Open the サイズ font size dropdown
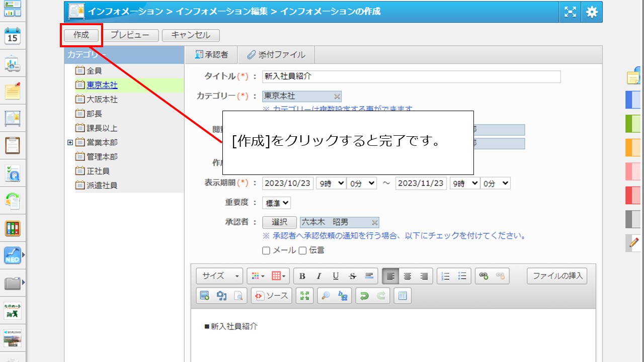This screenshot has height=362, width=644. click(220, 276)
